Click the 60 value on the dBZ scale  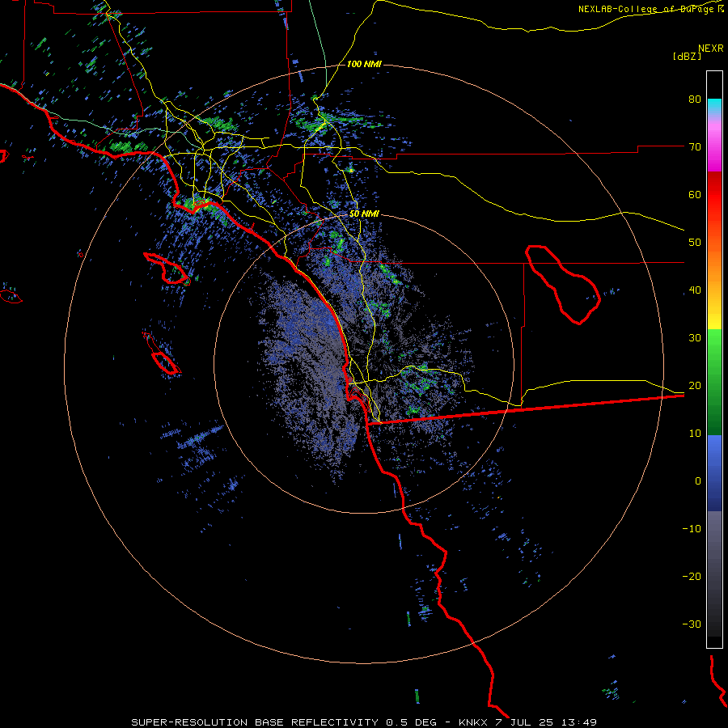click(695, 194)
